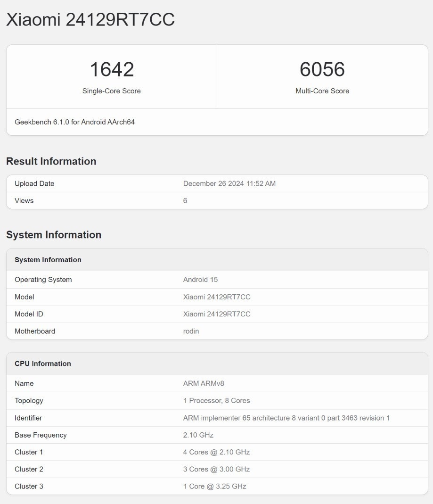The width and height of the screenshot is (433, 504).
Task: Select the Cluster 3 label
Action: click(x=29, y=487)
